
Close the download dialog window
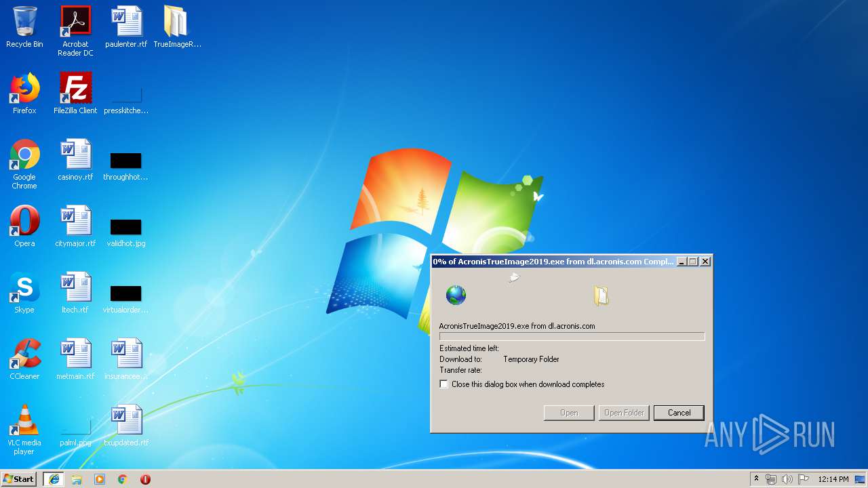click(705, 262)
